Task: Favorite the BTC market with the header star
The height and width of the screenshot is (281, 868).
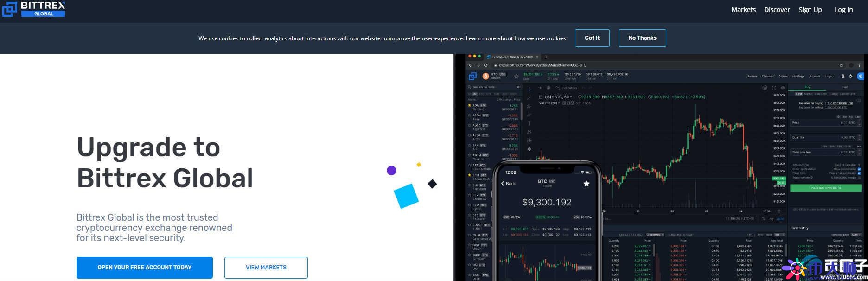Action: click(x=516, y=76)
